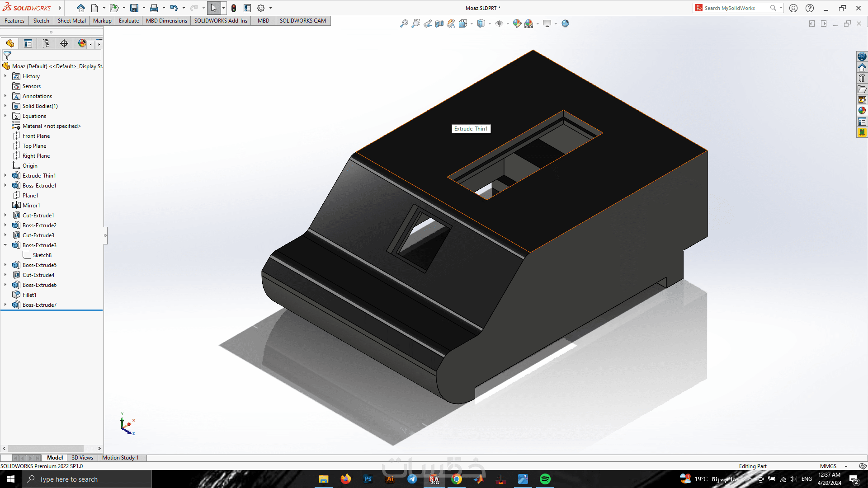The height and width of the screenshot is (488, 868).
Task: Collapse the Boss-Extrude3 feature node
Action: [5, 245]
